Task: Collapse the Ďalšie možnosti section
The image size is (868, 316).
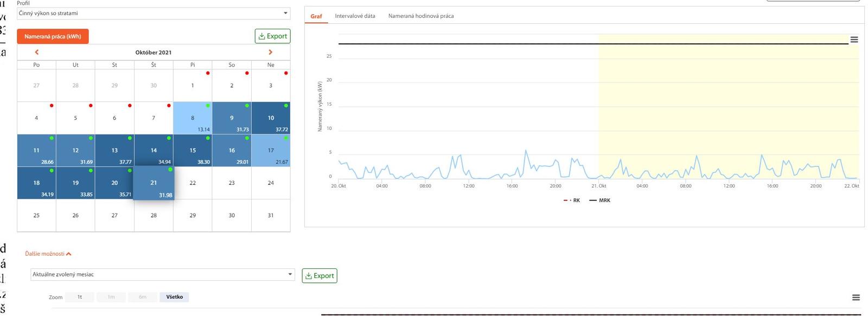Action: click(x=48, y=254)
